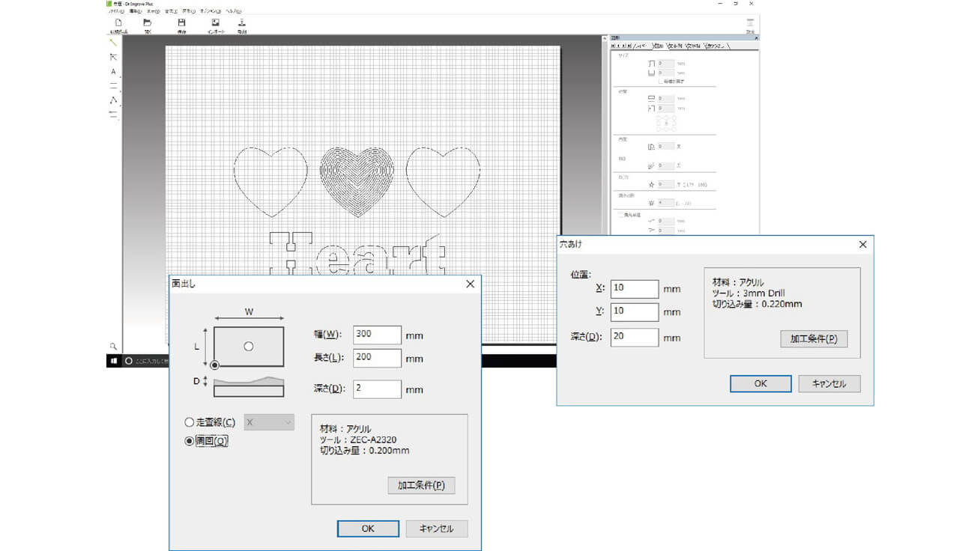
Task: Select the polyline tool in left sidebar
Action: [114, 100]
